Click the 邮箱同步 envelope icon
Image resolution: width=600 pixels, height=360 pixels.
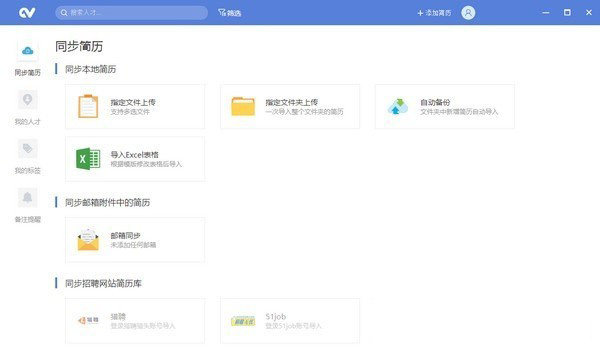pos(88,239)
